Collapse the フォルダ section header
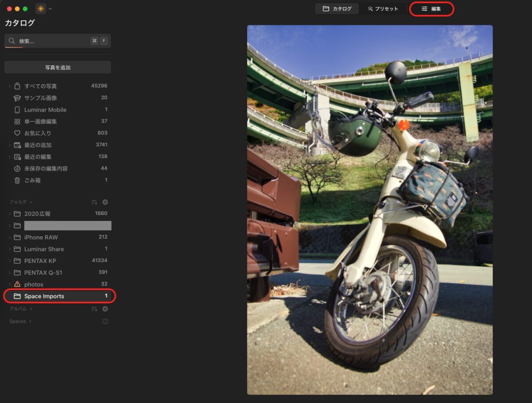 tap(21, 202)
